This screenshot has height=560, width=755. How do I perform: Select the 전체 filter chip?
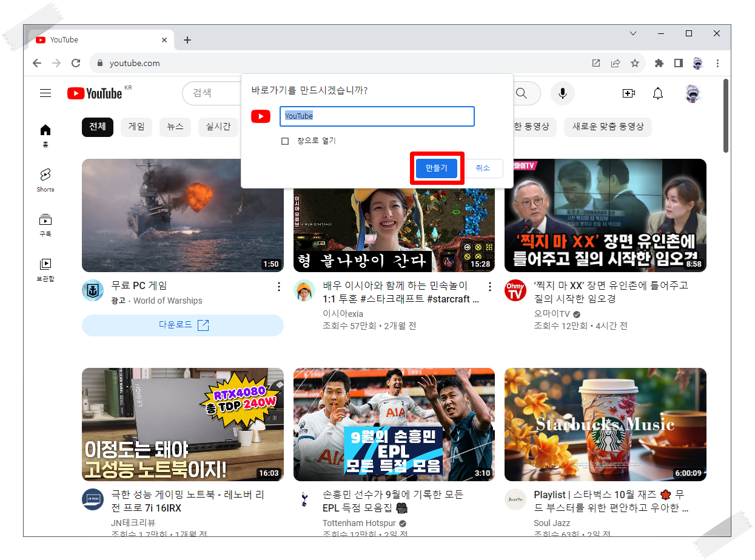pyautogui.click(x=98, y=127)
